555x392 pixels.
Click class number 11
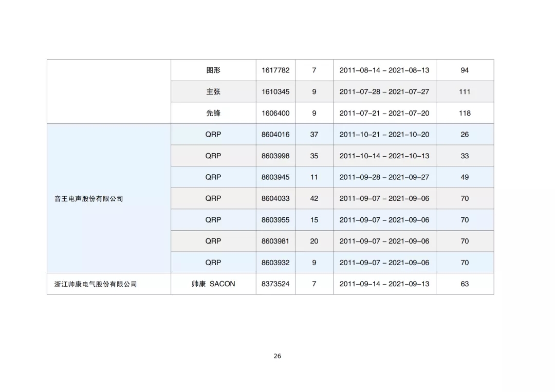314,177
